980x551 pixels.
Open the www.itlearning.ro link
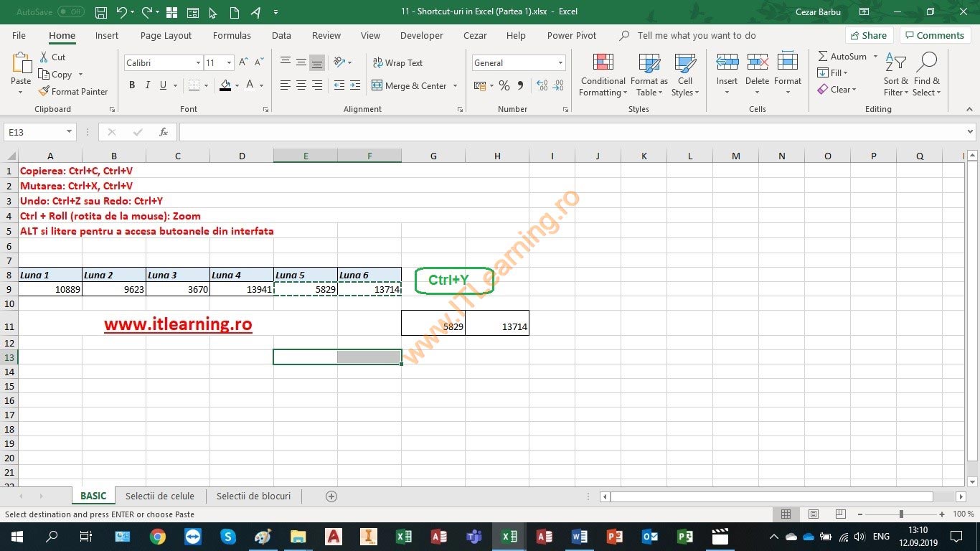tap(178, 324)
